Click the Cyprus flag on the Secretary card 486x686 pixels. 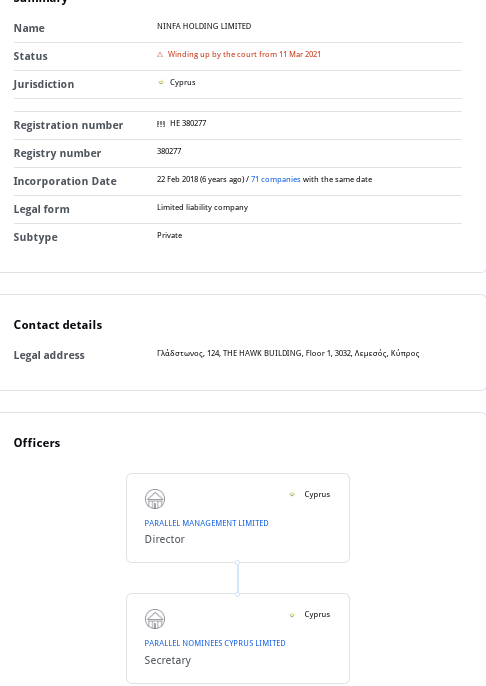tap(292, 615)
